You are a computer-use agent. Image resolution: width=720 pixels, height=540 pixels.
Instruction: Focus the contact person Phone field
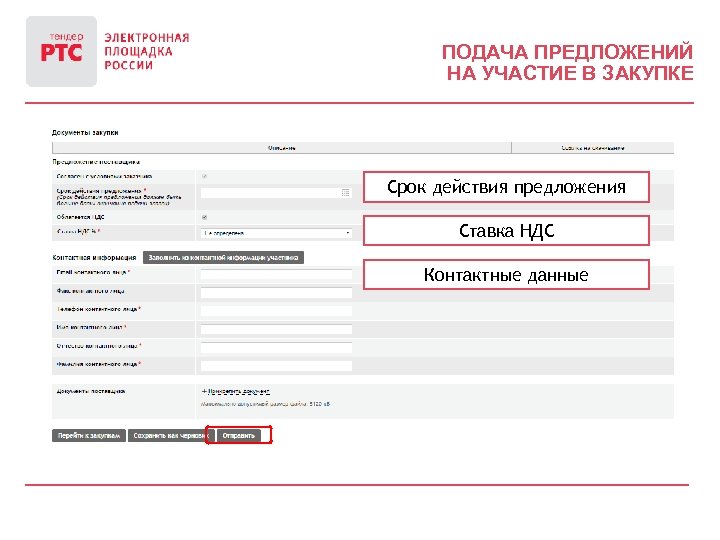point(276,311)
